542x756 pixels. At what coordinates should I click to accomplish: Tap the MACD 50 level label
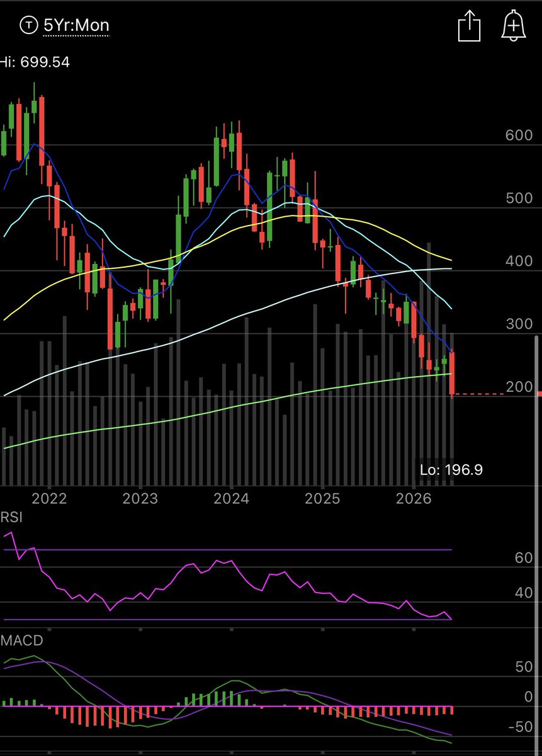524,667
